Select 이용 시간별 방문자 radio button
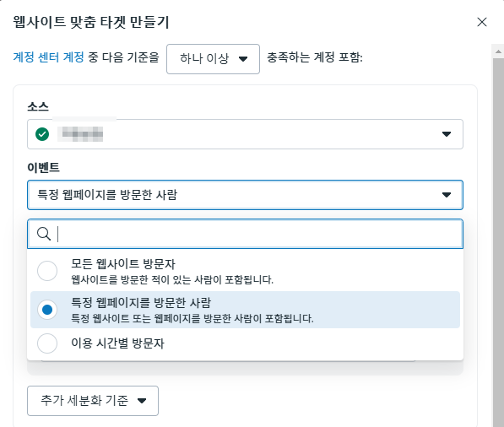The width and height of the screenshot is (504, 427). [47, 343]
